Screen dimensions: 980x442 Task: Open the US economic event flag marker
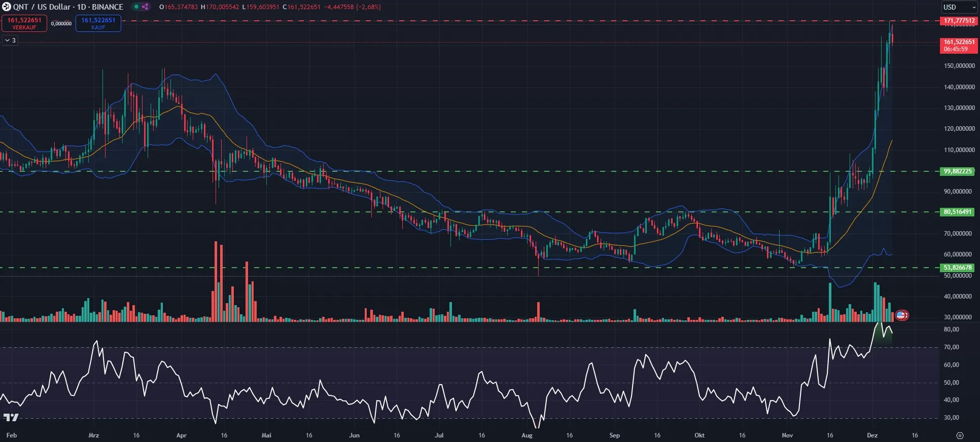click(901, 315)
